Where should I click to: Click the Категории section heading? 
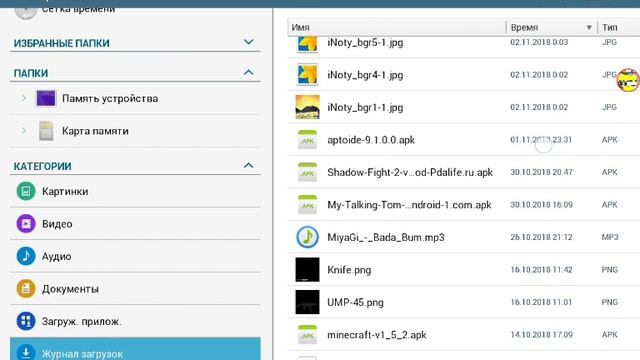point(42,166)
